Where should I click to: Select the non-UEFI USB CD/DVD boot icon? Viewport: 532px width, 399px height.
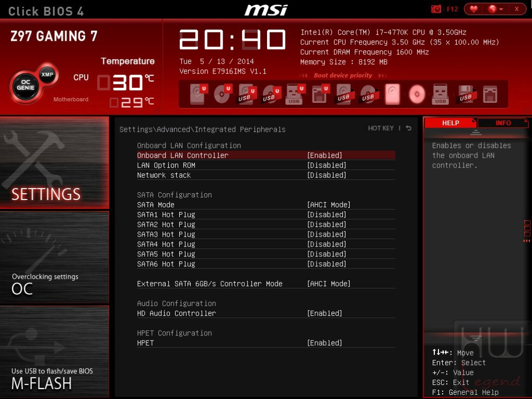click(x=369, y=94)
